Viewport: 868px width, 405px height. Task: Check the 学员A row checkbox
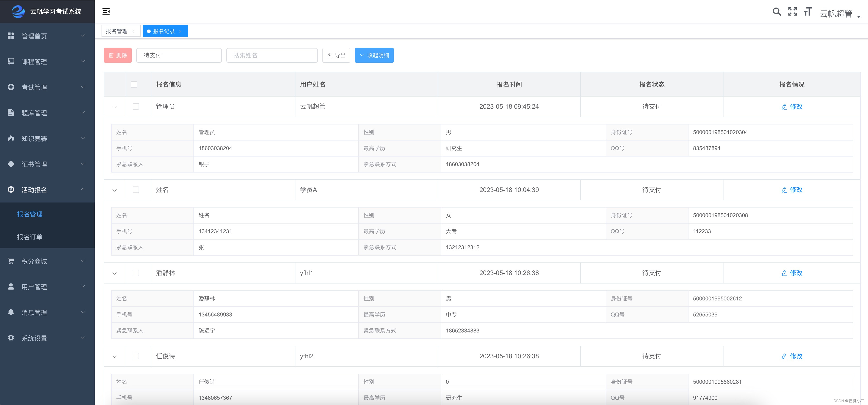[x=136, y=190]
